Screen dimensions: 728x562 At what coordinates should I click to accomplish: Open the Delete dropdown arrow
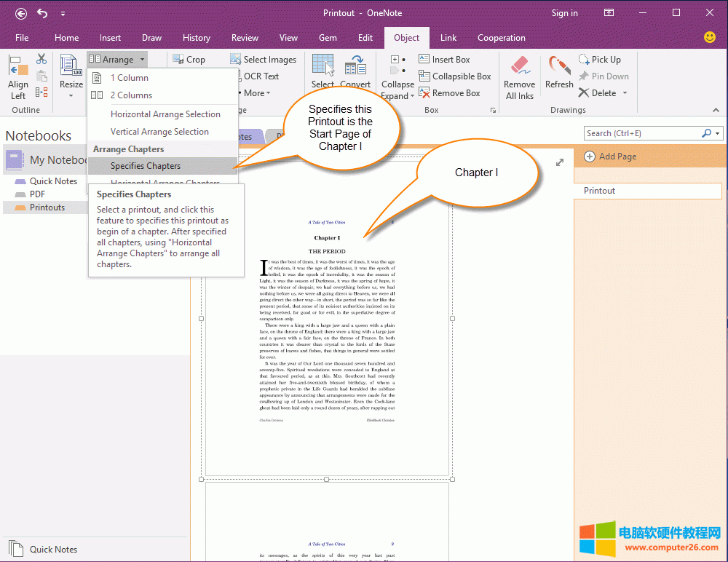(x=625, y=93)
